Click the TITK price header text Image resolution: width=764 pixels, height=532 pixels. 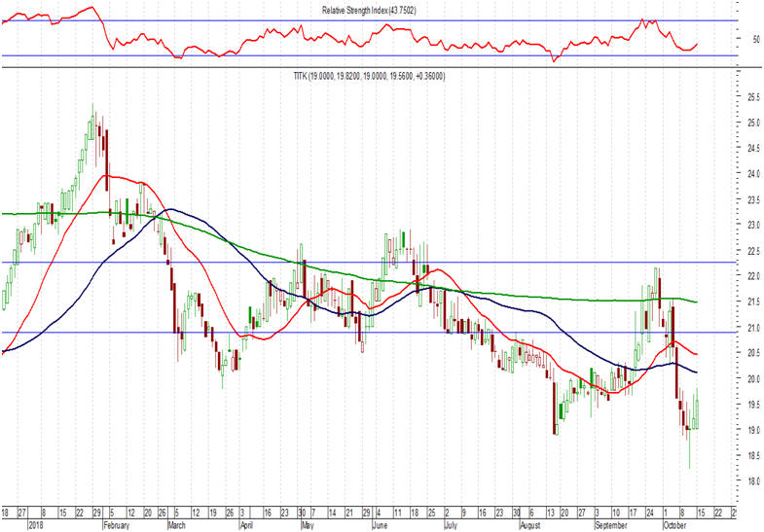point(369,76)
